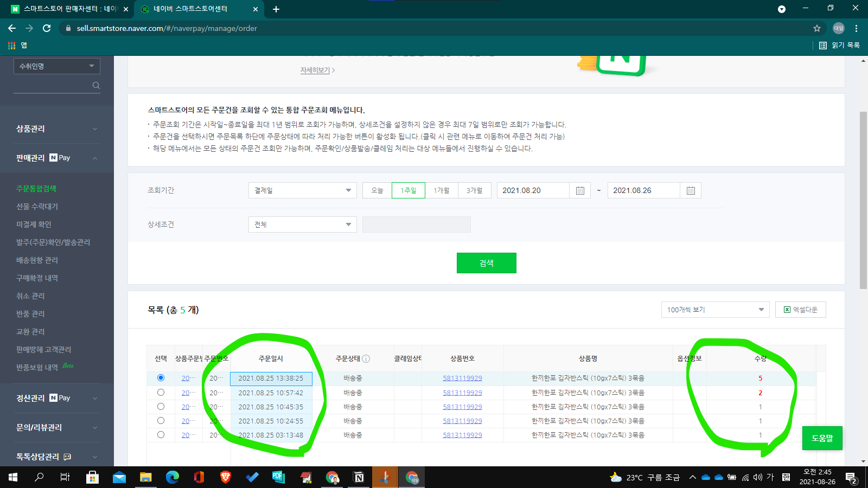
Task: Open Windows taskbar search
Action: pyautogui.click(x=39, y=477)
